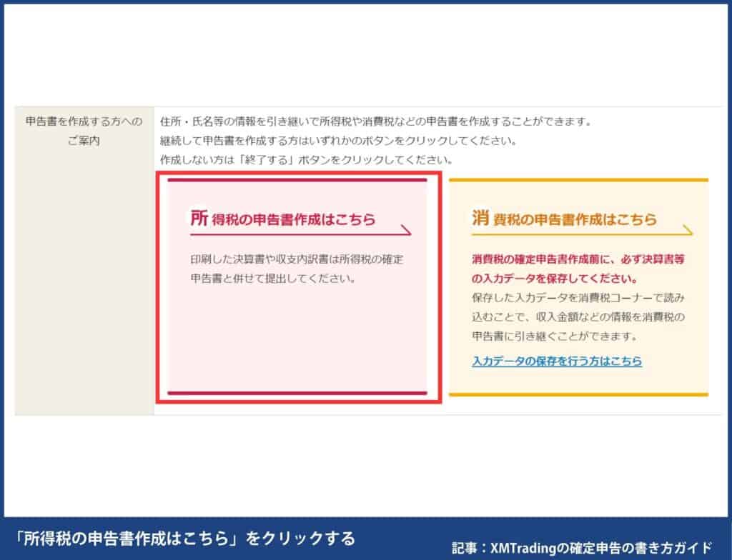Screen dimensions: 732x560
Task: Select line 継続して申告書を作成する方は
Action: coord(338,141)
